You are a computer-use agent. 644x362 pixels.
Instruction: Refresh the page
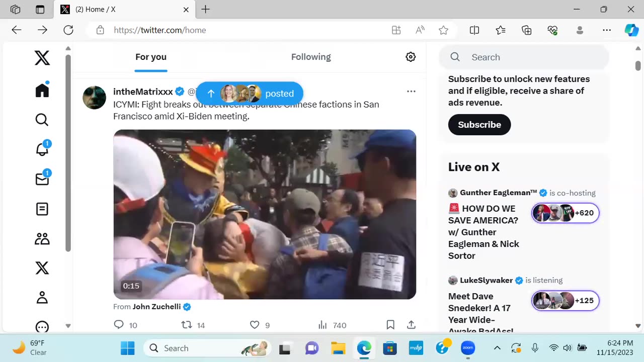click(68, 30)
